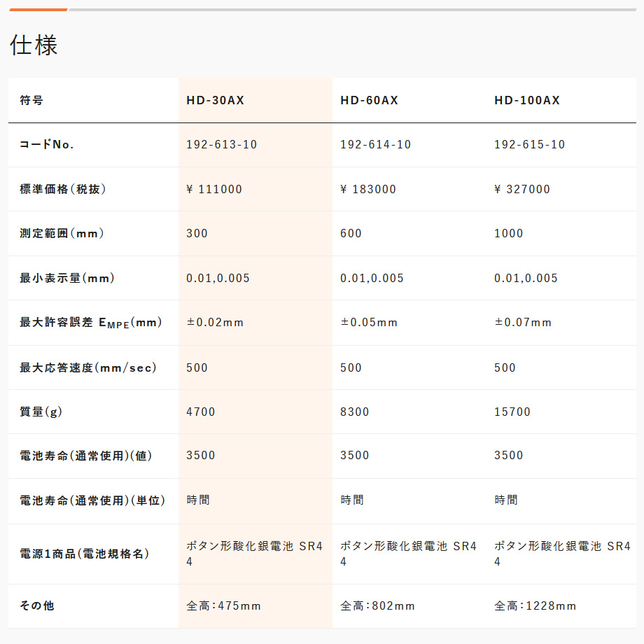The image size is (644, 644).
Task: Click the 測定範囲(mm) row label
Action: click(62, 234)
